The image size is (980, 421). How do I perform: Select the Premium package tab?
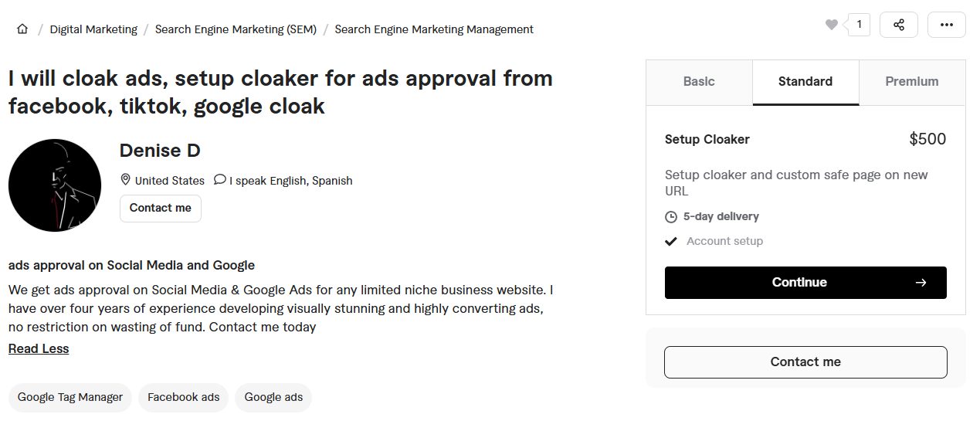pyautogui.click(x=912, y=82)
